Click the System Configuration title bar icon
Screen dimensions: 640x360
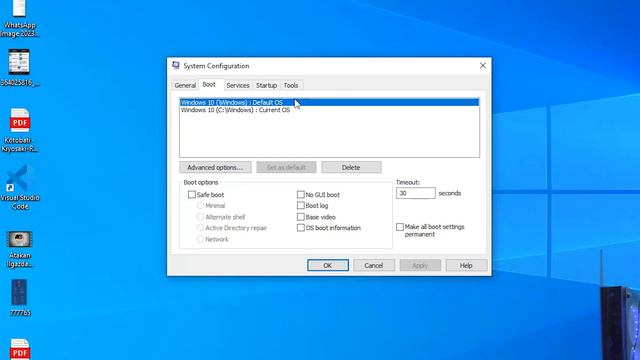coord(176,65)
